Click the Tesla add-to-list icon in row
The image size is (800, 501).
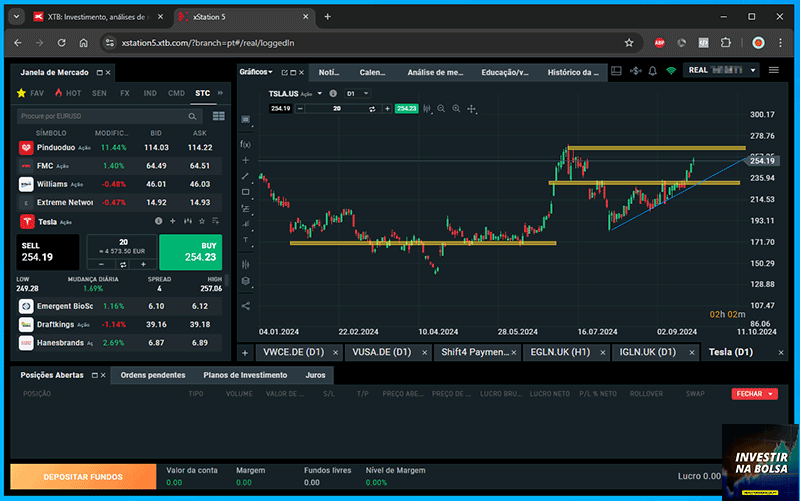coord(216,221)
